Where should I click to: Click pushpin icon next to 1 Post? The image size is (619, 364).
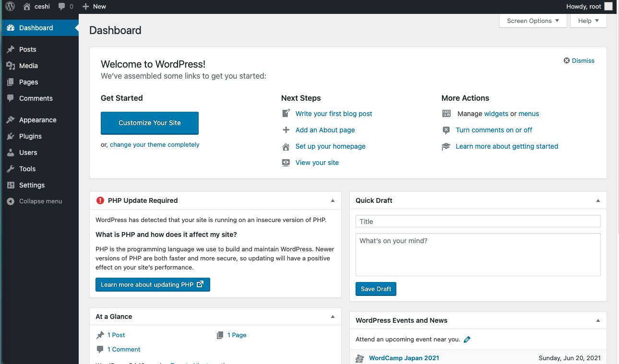[x=100, y=335]
